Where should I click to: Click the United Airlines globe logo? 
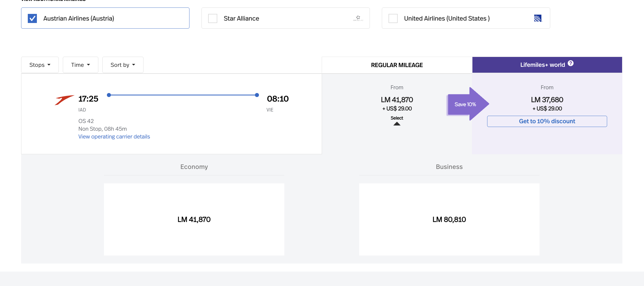537,18
